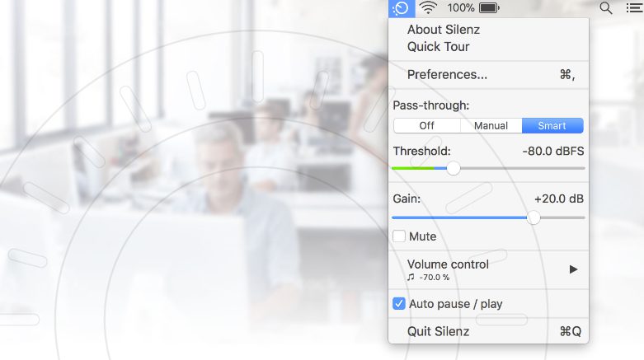
Task: Disable Auto pause / play checkbox
Action: tap(399, 304)
